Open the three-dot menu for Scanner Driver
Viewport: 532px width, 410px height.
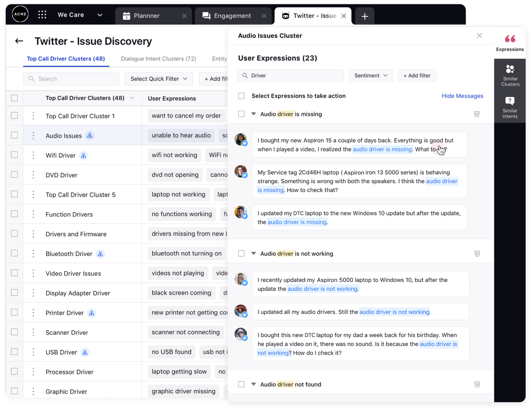pyautogui.click(x=33, y=332)
